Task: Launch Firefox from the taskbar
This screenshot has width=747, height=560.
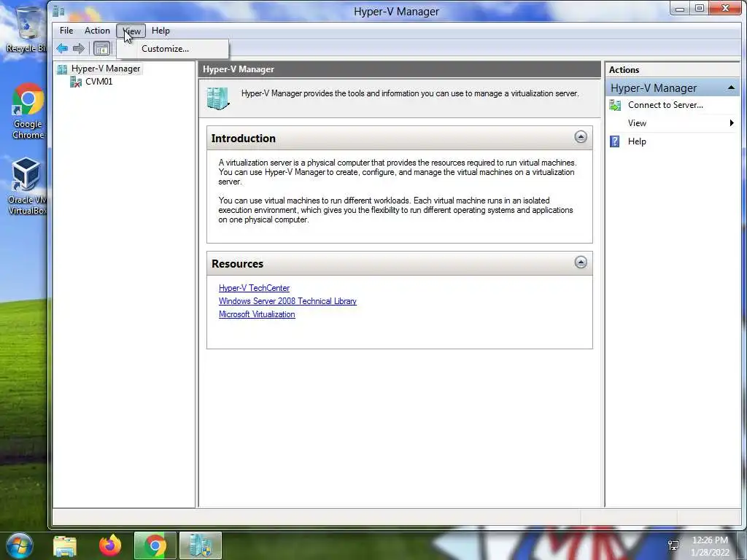Action: [110, 545]
